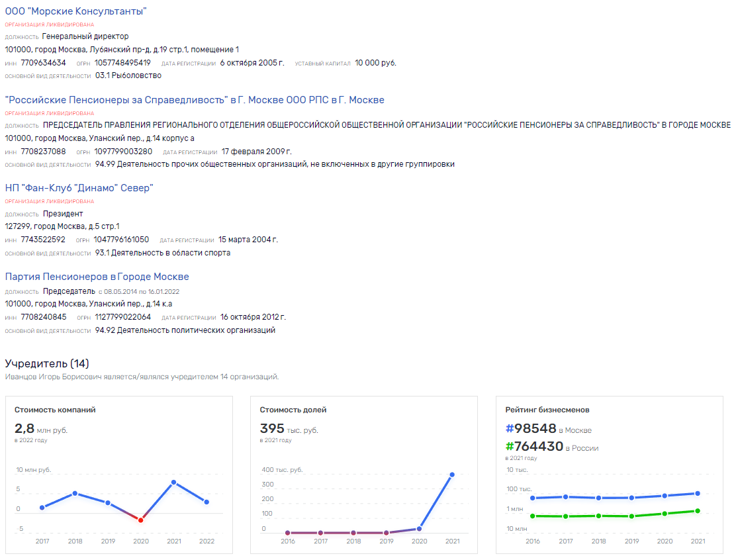Click the 2,8 млн руб. value

point(41,429)
